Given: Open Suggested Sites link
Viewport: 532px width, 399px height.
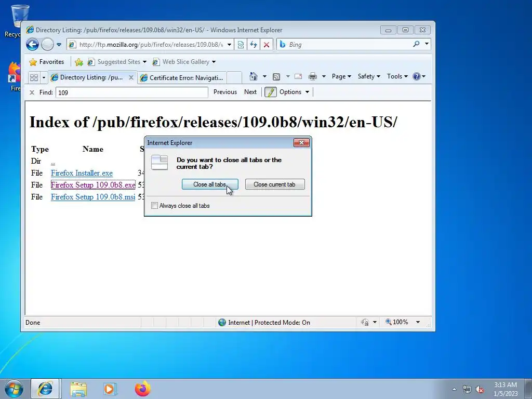Looking at the screenshot, I should pyautogui.click(x=117, y=62).
